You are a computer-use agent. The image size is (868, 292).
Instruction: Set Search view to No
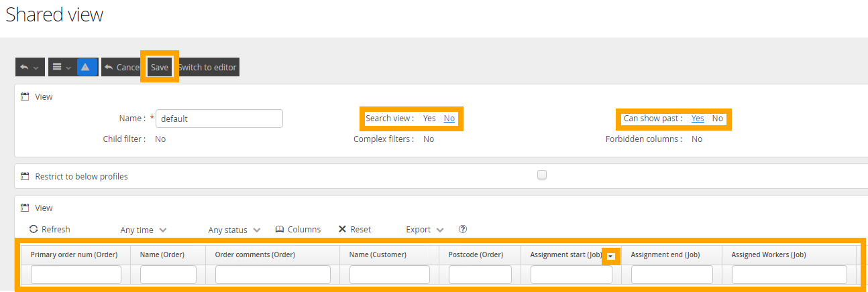(449, 119)
